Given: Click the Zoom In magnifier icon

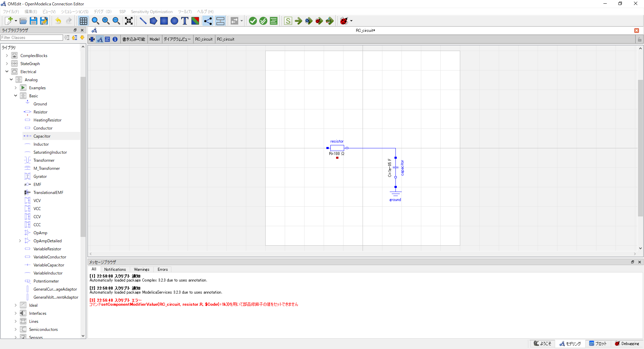Looking at the screenshot, I should pos(106,21).
